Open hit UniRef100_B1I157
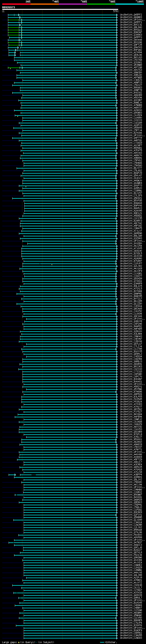146x644 pixels. [x=131, y=193]
